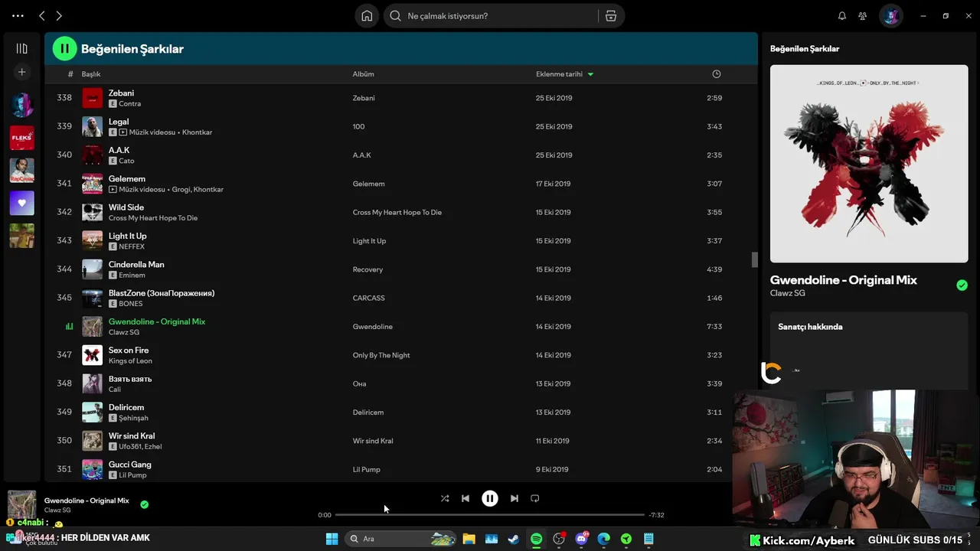Select the 'Взять взять' song title
Screen dimensions: 980x551
click(130, 379)
